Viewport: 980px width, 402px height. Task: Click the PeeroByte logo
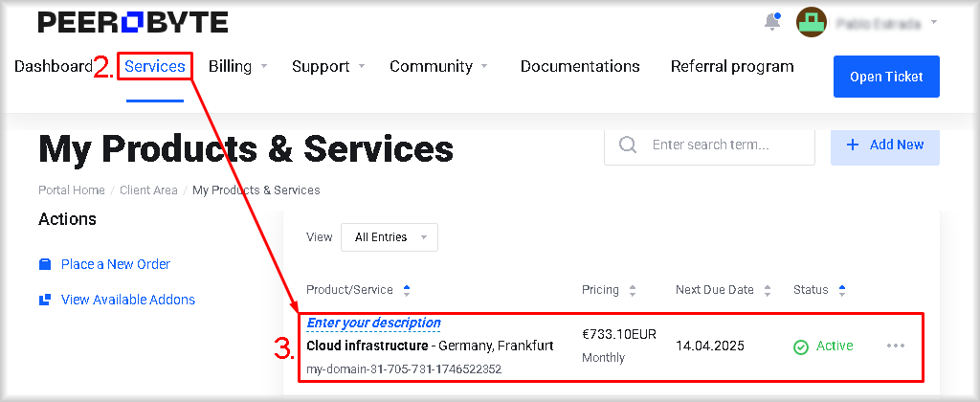point(133,22)
